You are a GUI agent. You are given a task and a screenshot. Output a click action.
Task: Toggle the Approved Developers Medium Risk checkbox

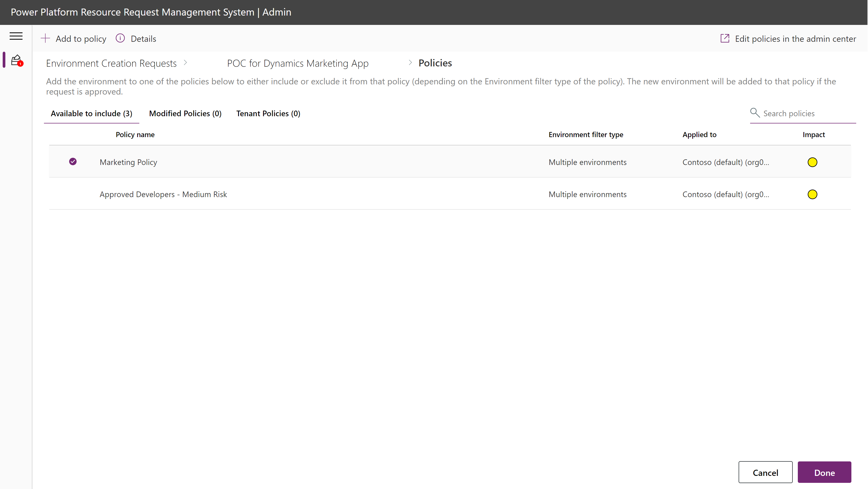click(73, 194)
